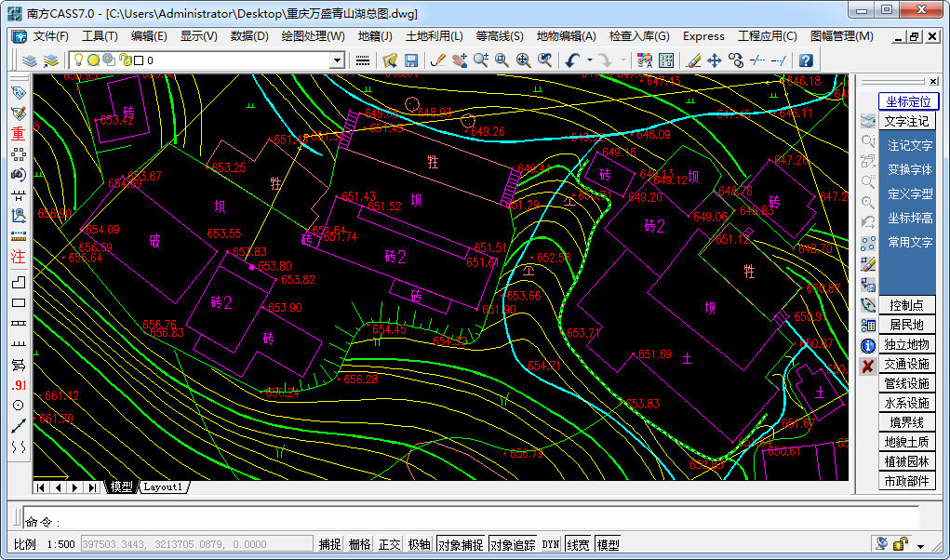Save the drawing with floppy icon

(411, 60)
